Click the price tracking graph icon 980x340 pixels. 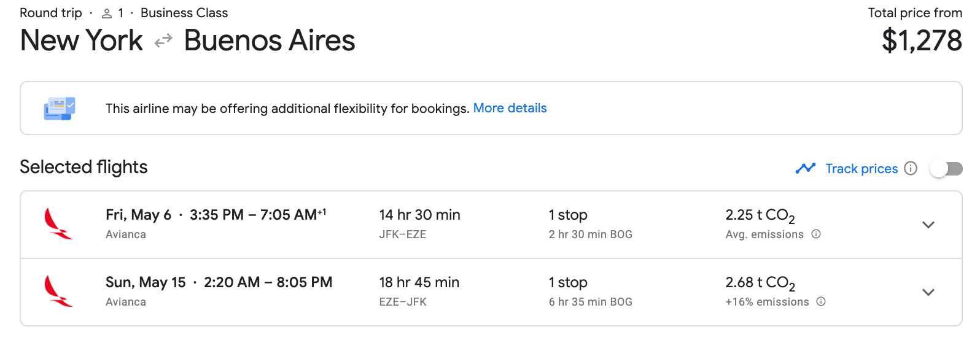[x=806, y=168]
